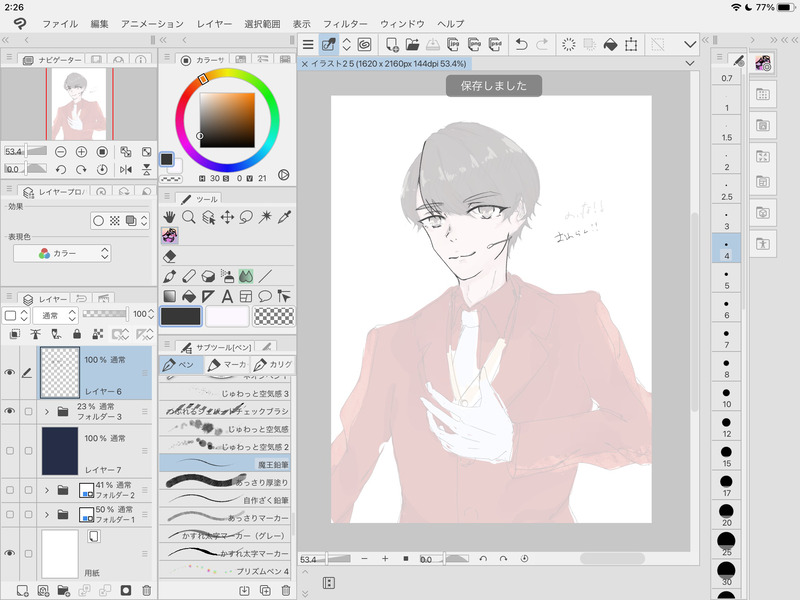Open the アニメーション menu

click(152, 24)
